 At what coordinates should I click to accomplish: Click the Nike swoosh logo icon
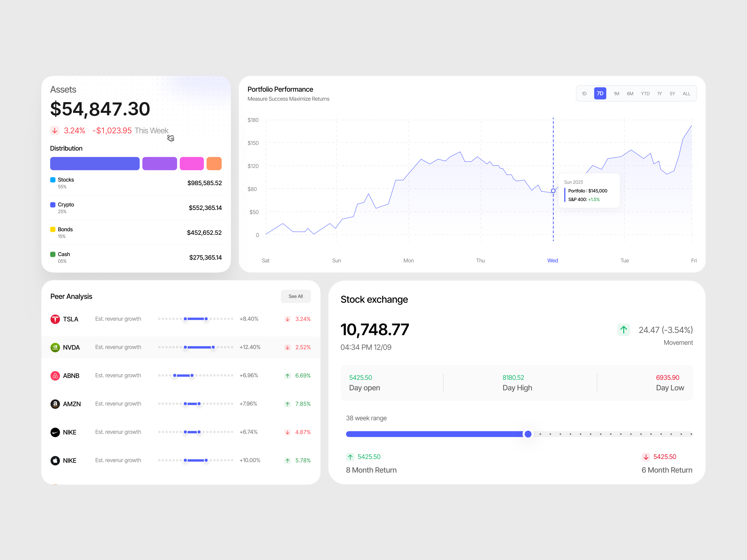pyautogui.click(x=55, y=432)
